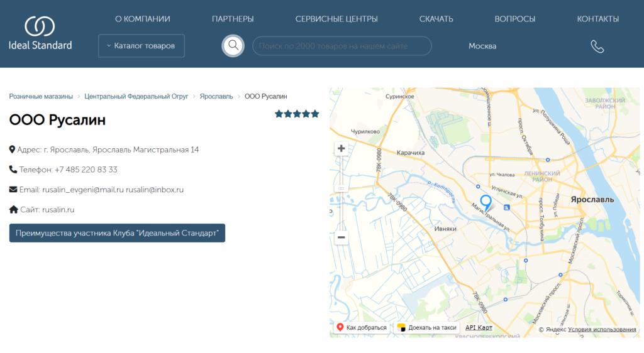Click the blue location marker on map
The width and height of the screenshot is (644, 353).
coord(486,203)
